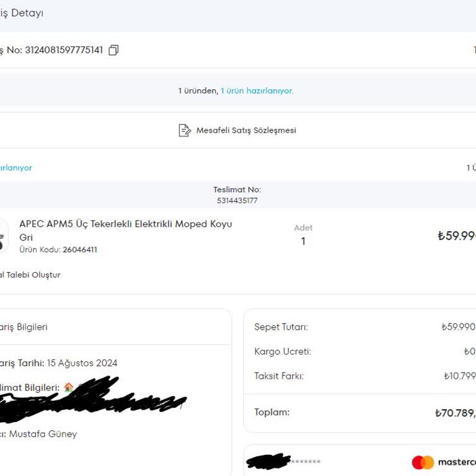The image size is (476, 476).
Task: Click Taksit Farkı amount ₺10.799
Action: [460, 376]
